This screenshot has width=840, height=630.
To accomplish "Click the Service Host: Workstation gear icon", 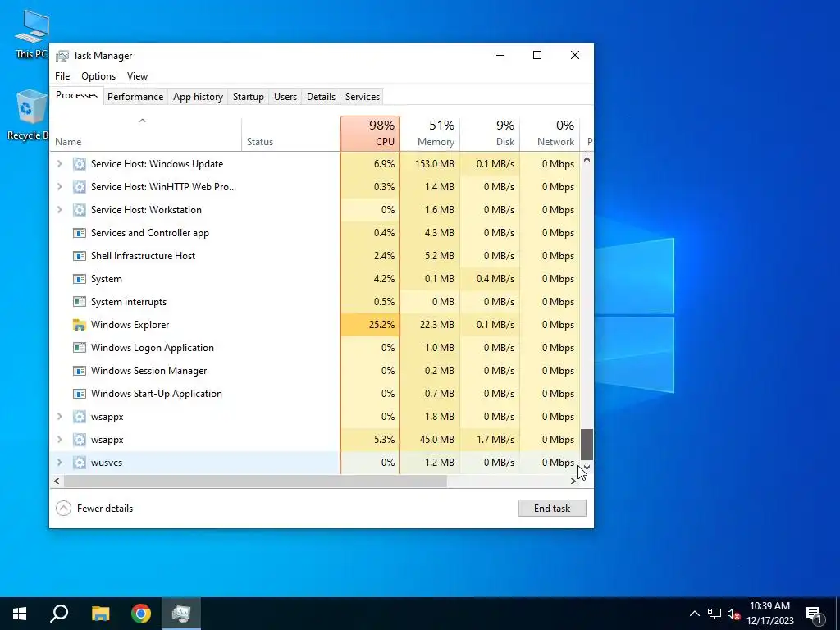I will [x=80, y=210].
